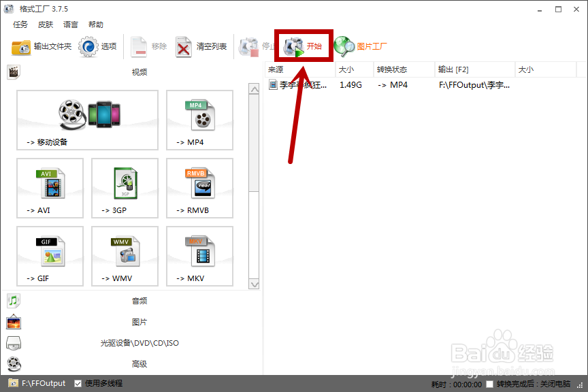Open the Task (任务) menu
The image size is (588, 392).
click(20, 24)
